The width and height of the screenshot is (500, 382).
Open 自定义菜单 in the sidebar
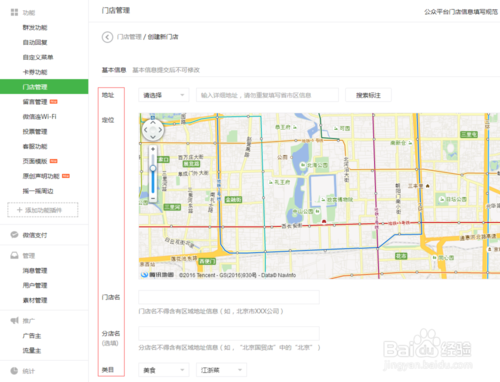[x=38, y=57]
